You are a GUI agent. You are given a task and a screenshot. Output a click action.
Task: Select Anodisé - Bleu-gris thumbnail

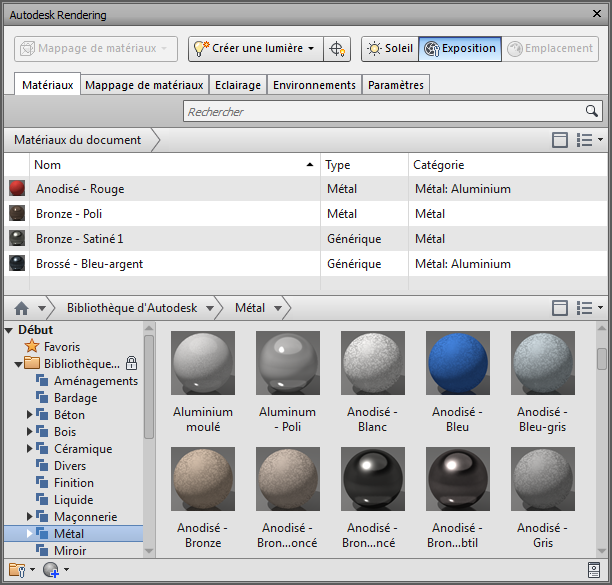[543, 363]
